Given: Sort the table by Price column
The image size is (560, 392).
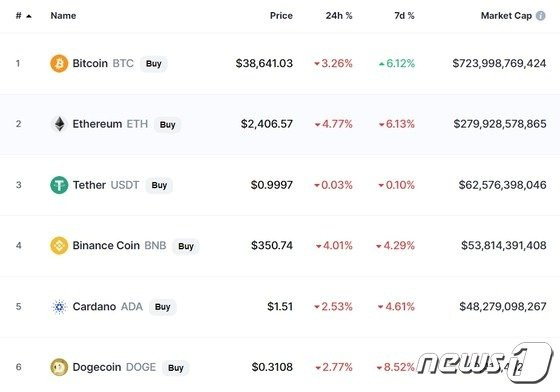Looking at the screenshot, I should tap(281, 16).
